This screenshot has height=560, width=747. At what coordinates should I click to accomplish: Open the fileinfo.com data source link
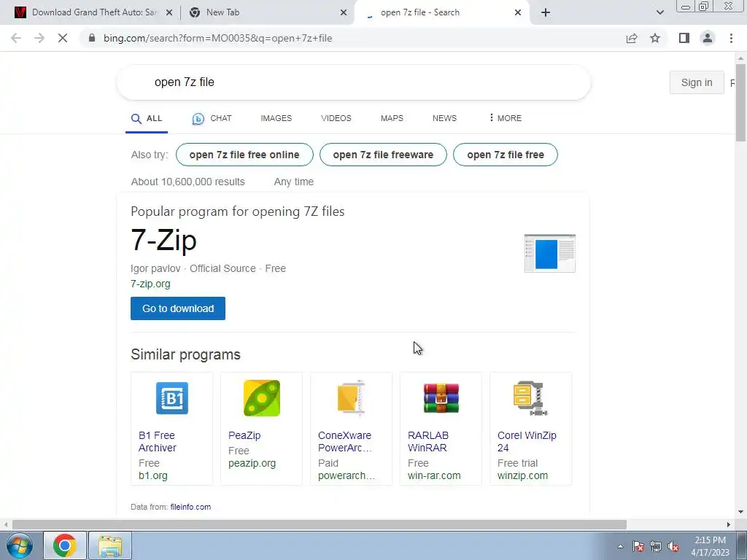coord(190,507)
